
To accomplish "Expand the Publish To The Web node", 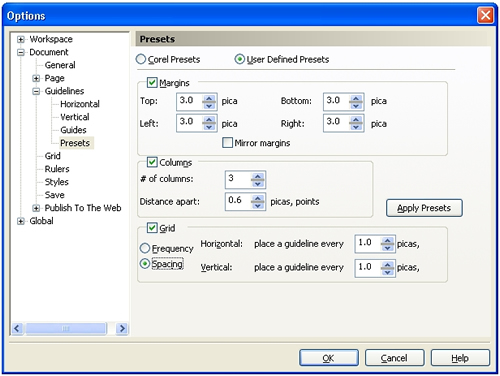I will [36, 209].
